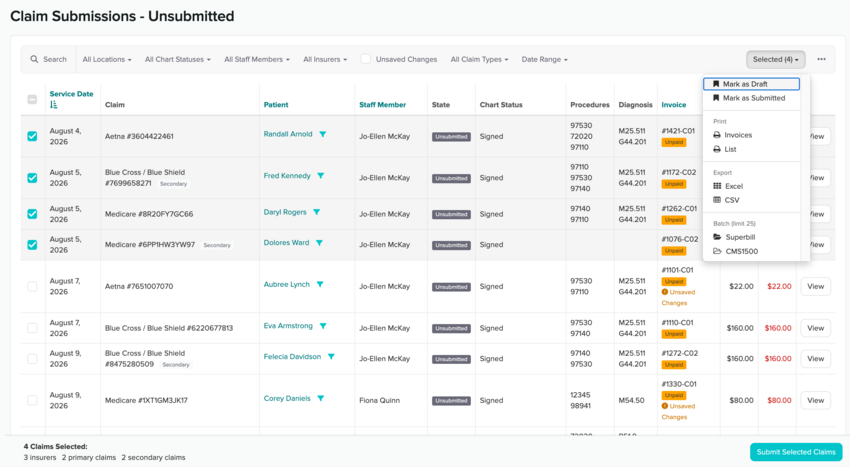Check the Felecia Davidson claim row checkbox
850x467 pixels.
[32, 359]
